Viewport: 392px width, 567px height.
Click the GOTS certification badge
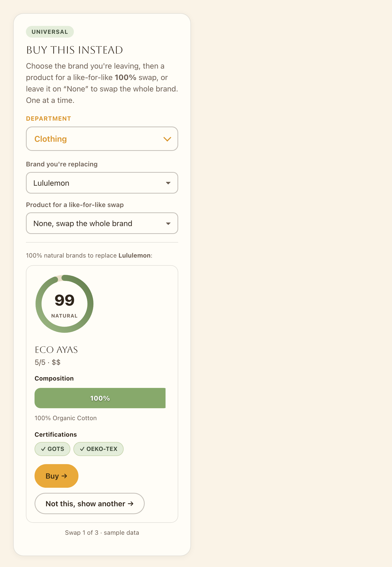coord(52,449)
